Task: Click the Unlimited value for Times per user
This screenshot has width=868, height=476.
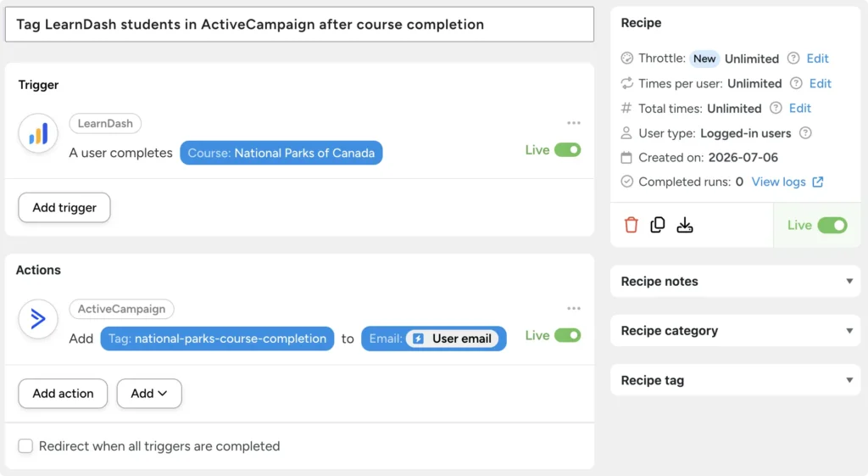Action: tap(754, 83)
